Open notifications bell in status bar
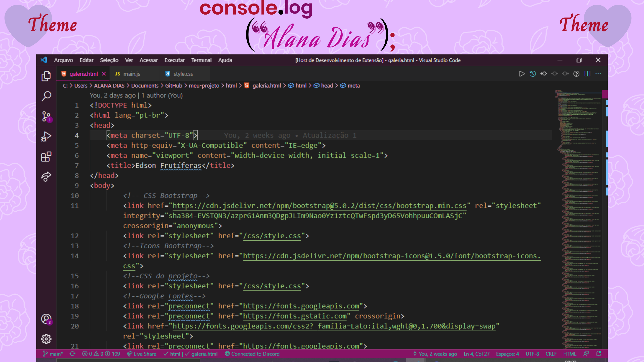Screen dimensions: 644x362 [599, 354]
